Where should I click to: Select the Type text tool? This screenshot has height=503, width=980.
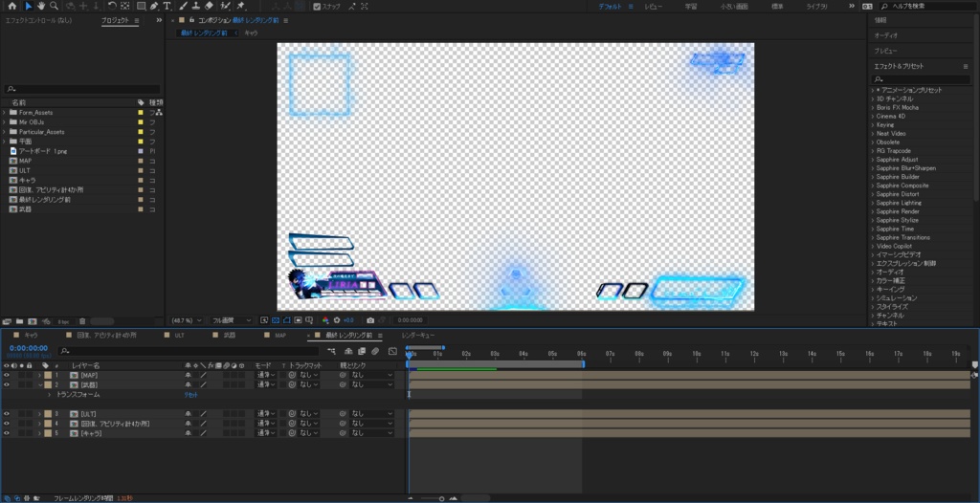(x=167, y=6)
